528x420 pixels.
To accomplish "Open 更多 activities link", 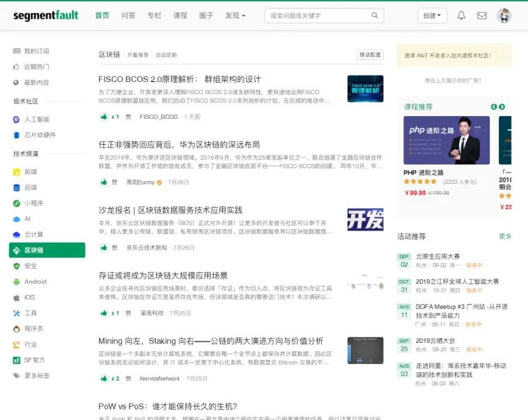I will pos(505,236).
